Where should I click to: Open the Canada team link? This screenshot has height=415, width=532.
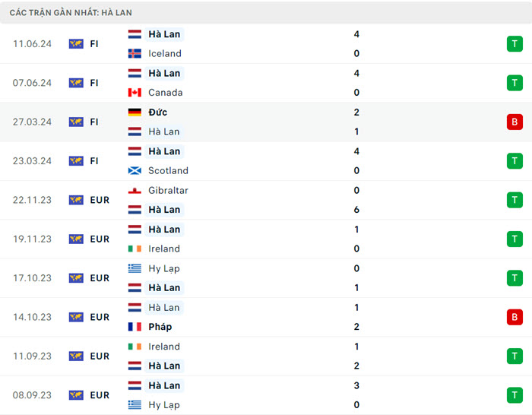point(166,93)
